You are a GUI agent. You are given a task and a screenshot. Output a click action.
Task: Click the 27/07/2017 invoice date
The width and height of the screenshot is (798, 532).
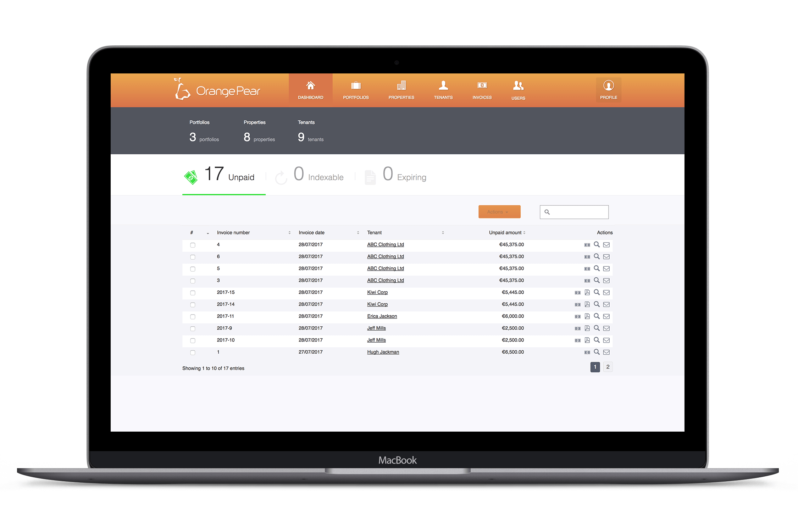pos(311,352)
